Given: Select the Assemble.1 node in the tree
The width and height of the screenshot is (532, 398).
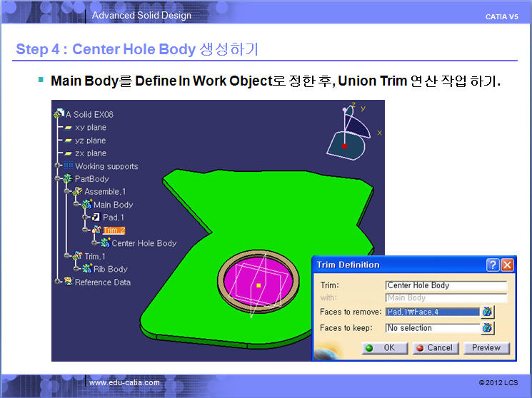Looking at the screenshot, I should 104,192.
